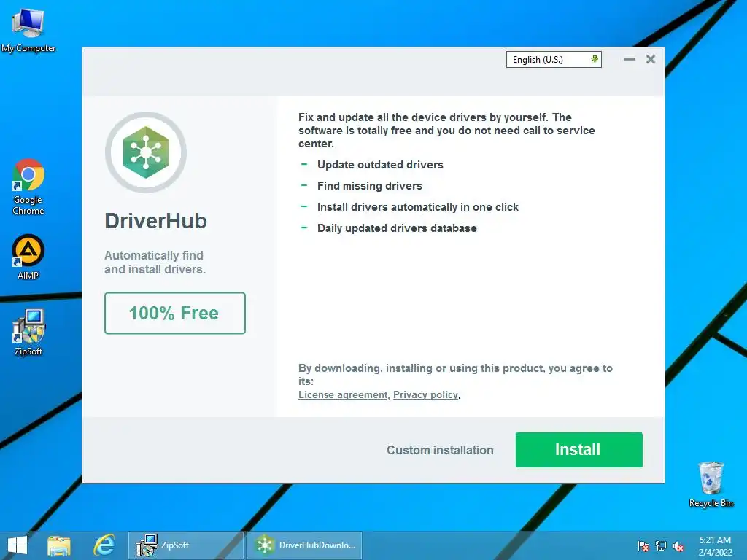Viewport: 747px width, 560px height.
Task: Click the green arrow of language selector
Action: [594, 59]
